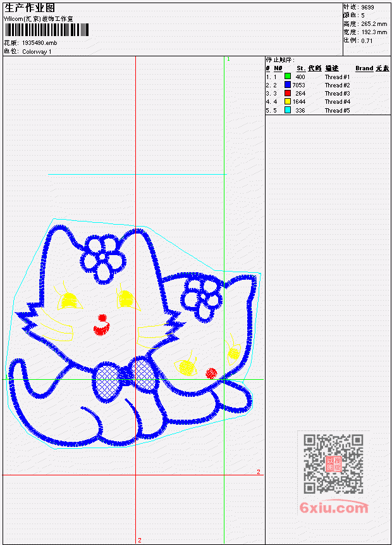Click the 'Wilcom(汇京)装饰工作室' studio name
The height and width of the screenshot is (545, 392).
pos(38,19)
